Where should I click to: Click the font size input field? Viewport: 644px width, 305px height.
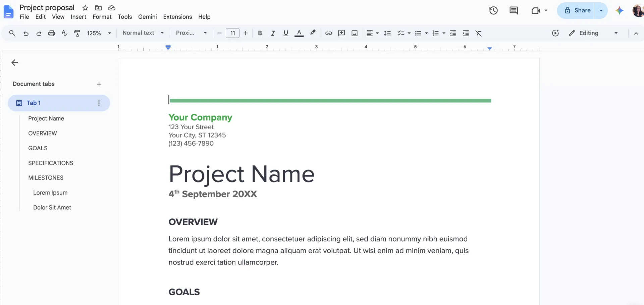pyautogui.click(x=233, y=33)
